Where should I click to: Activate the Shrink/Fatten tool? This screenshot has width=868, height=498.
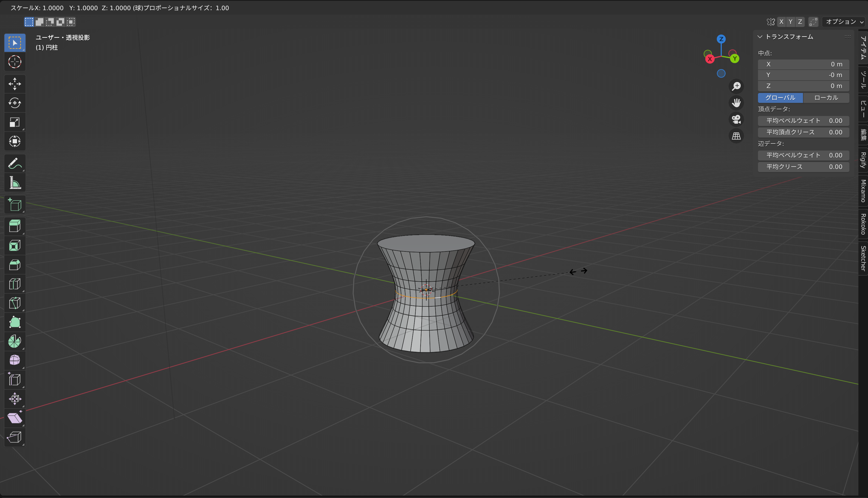tap(15, 399)
